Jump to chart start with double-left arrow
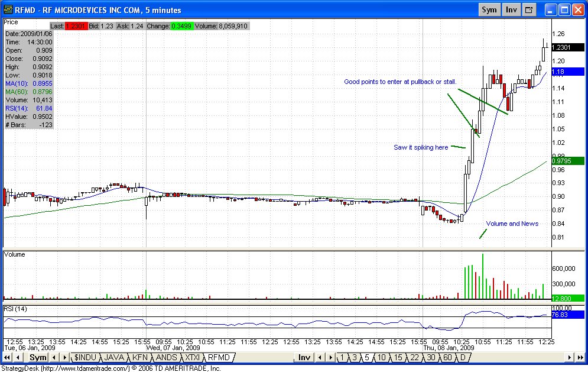This screenshot has height=372, width=588. 7,357
